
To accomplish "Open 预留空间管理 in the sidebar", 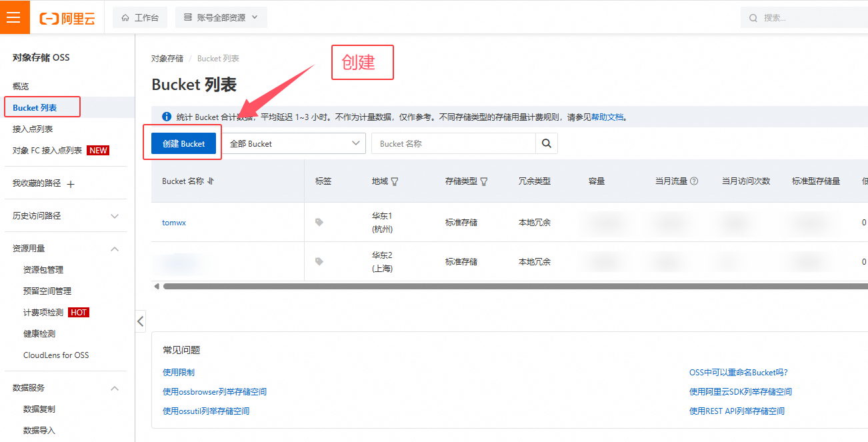I will pos(47,291).
